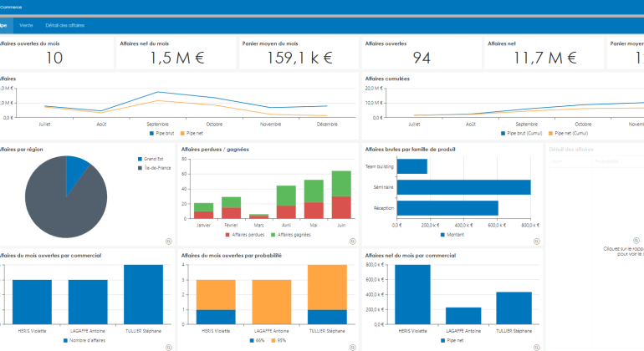This screenshot has height=351, width=644.
Task: Click the Séminaire bar in product chart
Action: [463, 187]
